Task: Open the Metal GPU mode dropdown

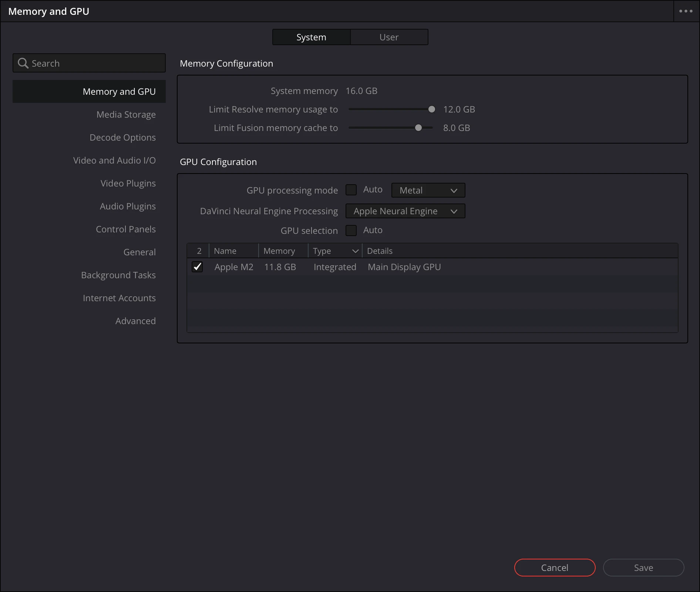Action: [428, 190]
